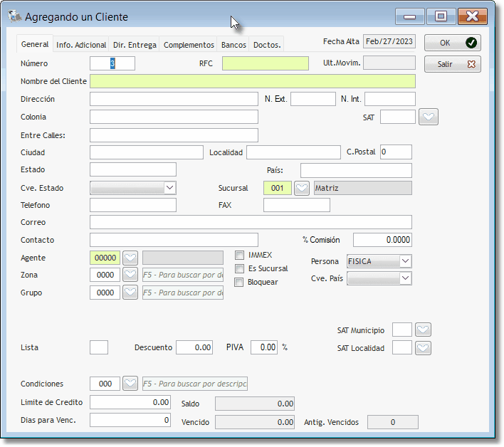This screenshot has height=447, width=504.
Task: Click the Descuento field
Action: pyautogui.click(x=194, y=347)
